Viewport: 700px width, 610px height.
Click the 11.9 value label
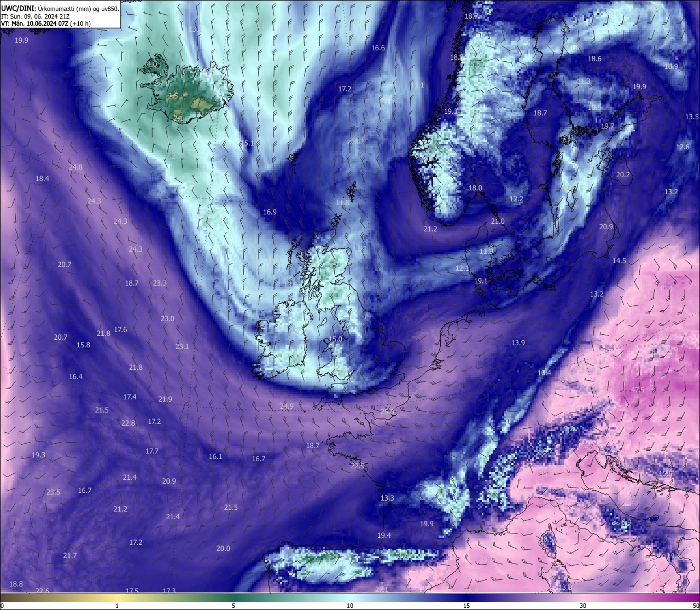[486, 252]
